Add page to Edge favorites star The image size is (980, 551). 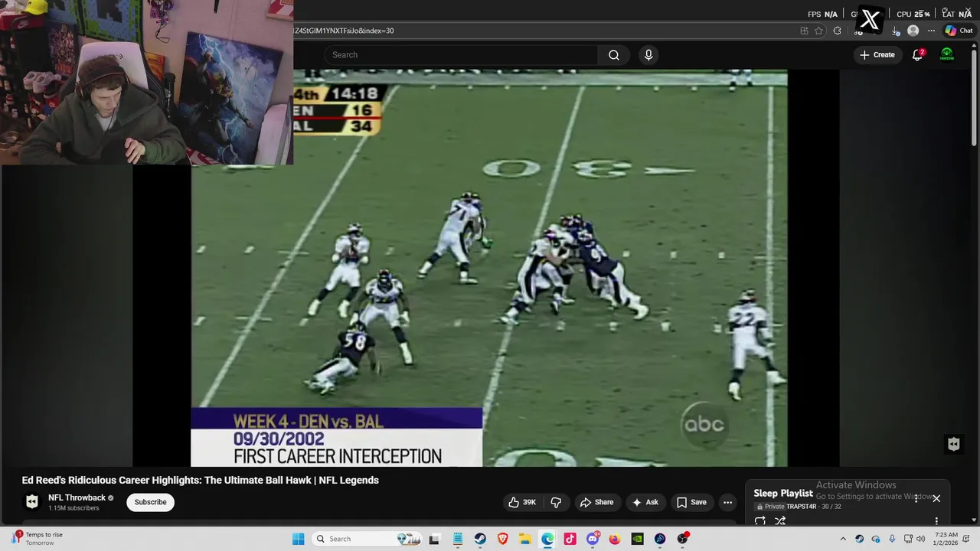(x=818, y=31)
